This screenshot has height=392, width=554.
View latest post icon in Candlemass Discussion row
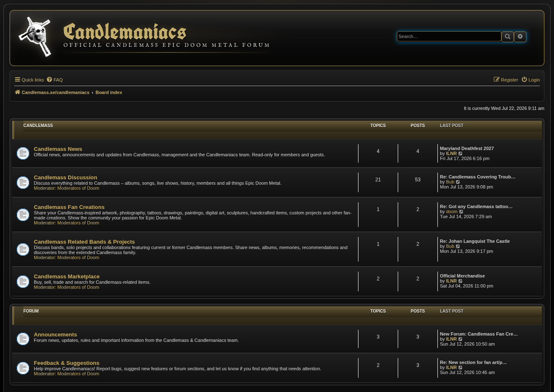coord(458,182)
